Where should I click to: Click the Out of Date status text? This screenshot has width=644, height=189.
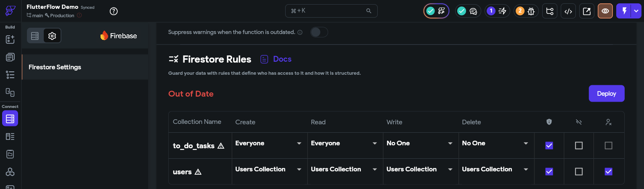(191, 94)
